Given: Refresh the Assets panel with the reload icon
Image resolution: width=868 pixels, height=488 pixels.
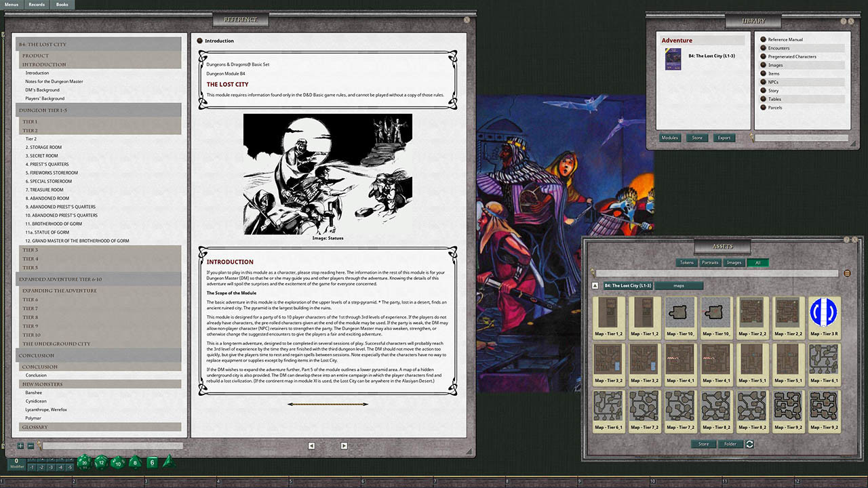Looking at the screenshot, I should click(749, 444).
